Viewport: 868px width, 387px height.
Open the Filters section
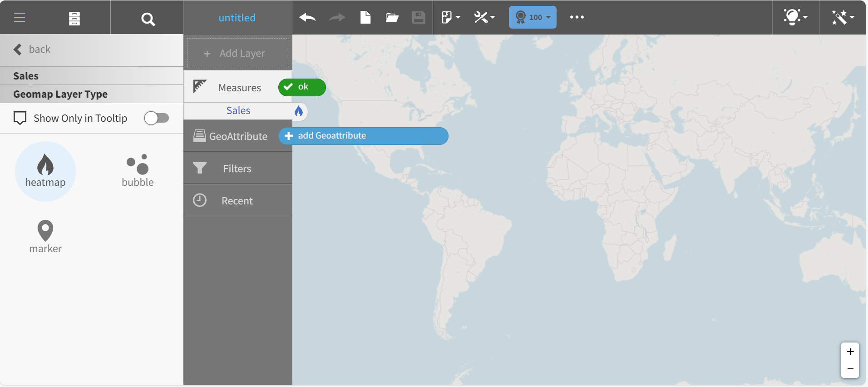pyautogui.click(x=237, y=169)
